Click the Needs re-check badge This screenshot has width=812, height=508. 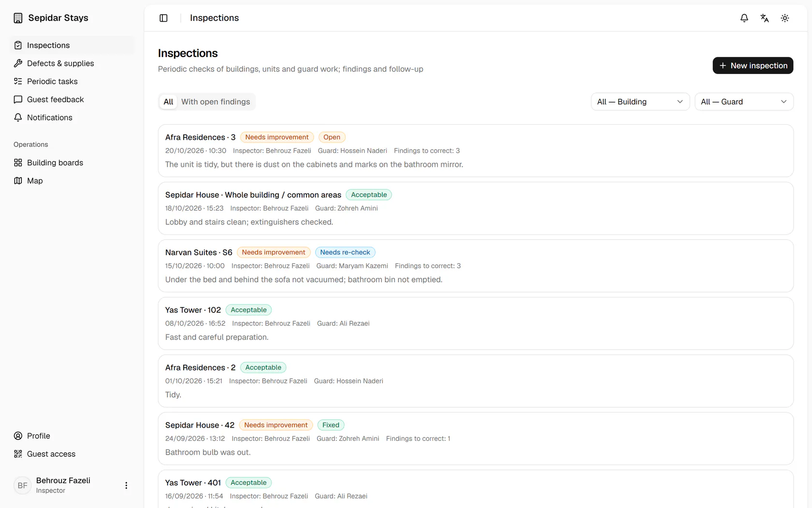pos(345,252)
